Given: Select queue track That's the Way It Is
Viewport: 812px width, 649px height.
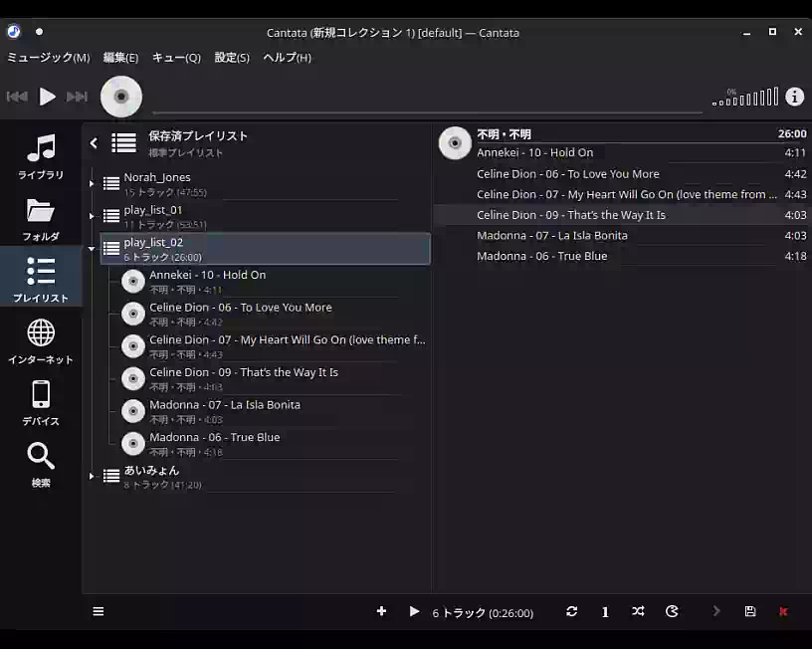Looking at the screenshot, I should pyautogui.click(x=621, y=215).
